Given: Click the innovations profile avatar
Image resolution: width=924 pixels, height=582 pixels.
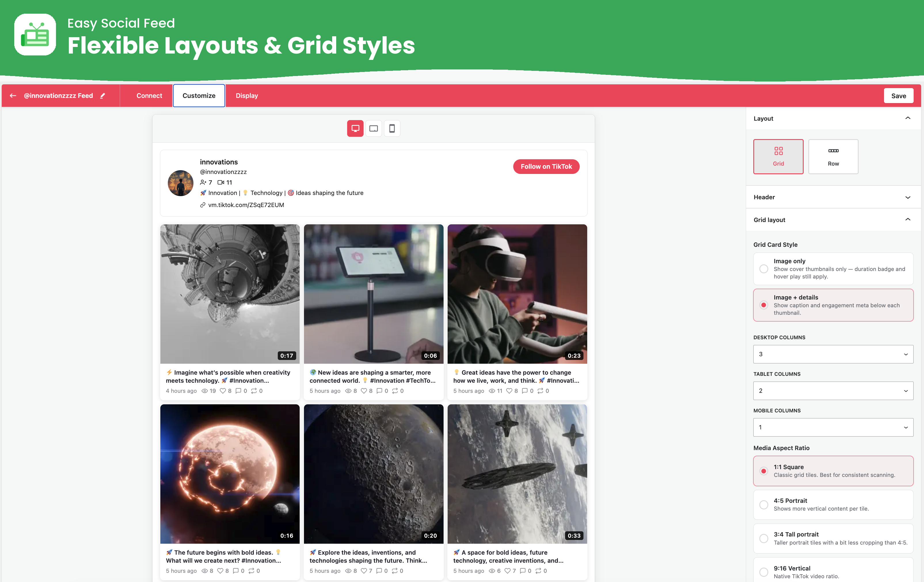Looking at the screenshot, I should click(180, 183).
